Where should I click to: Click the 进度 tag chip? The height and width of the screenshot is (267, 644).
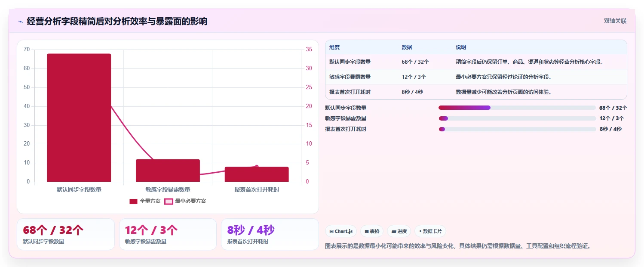[x=399, y=231]
